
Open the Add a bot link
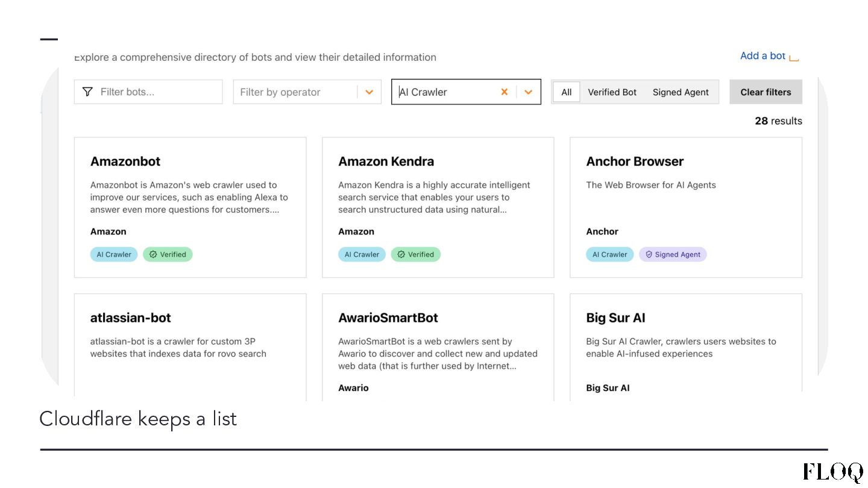(763, 56)
